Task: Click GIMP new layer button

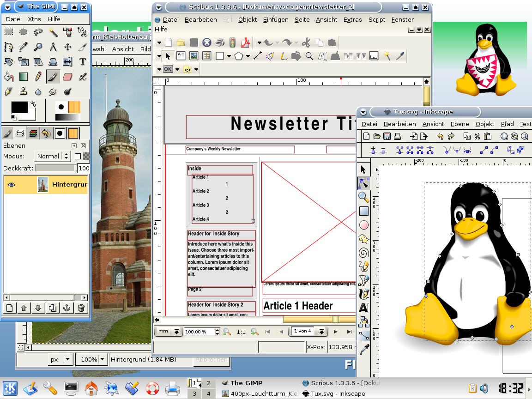Action: click(10, 308)
